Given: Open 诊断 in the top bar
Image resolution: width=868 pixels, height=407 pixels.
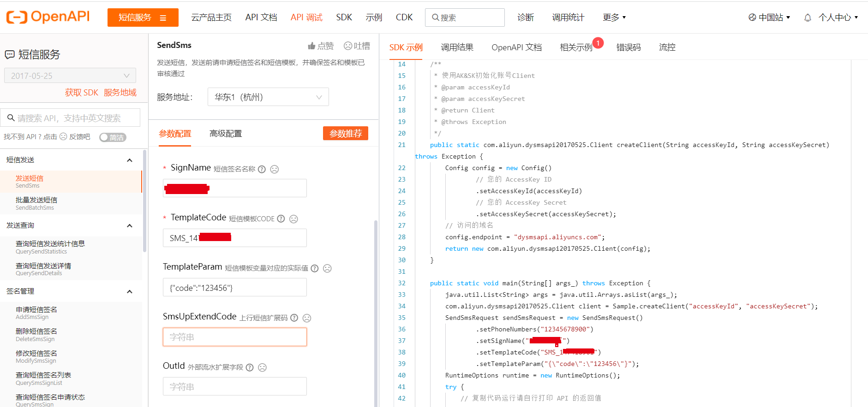Looking at the screenshot, I should tap(526, 18).
